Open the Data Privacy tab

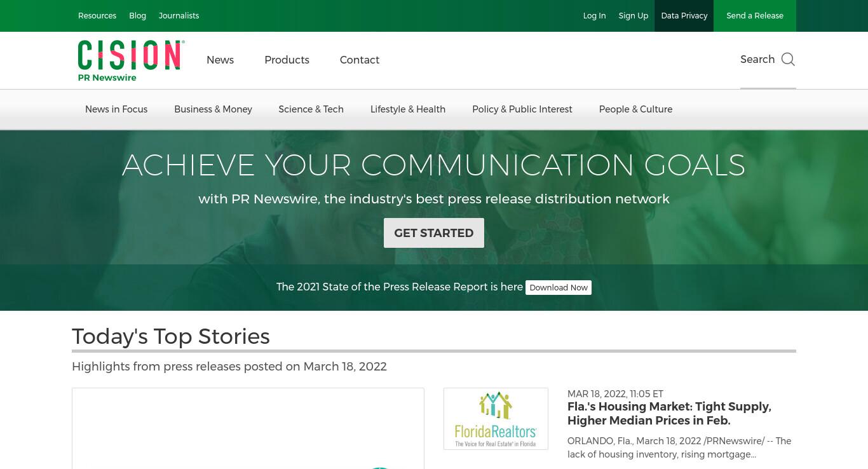684,16
